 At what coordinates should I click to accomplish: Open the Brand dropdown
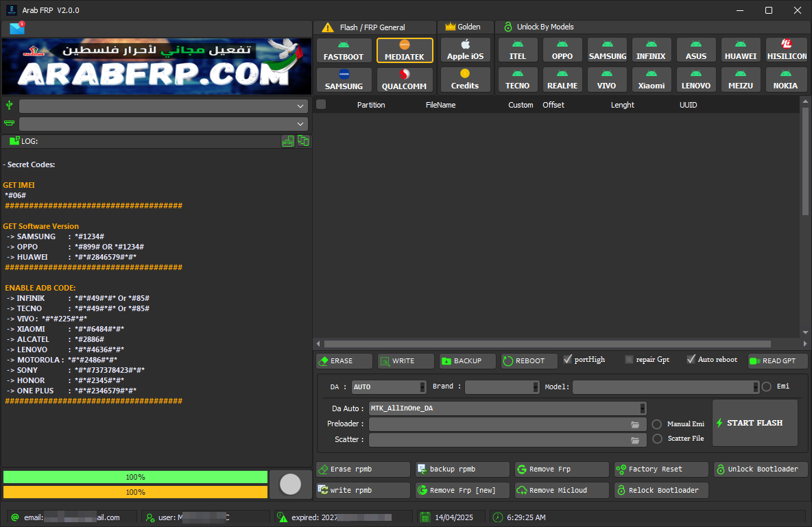click(502, 387)
